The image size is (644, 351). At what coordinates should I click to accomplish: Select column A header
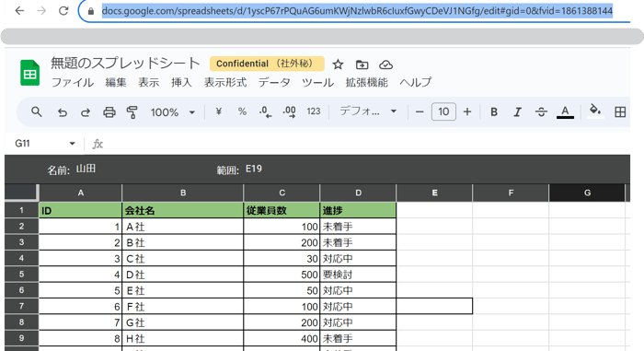[81, 193]
